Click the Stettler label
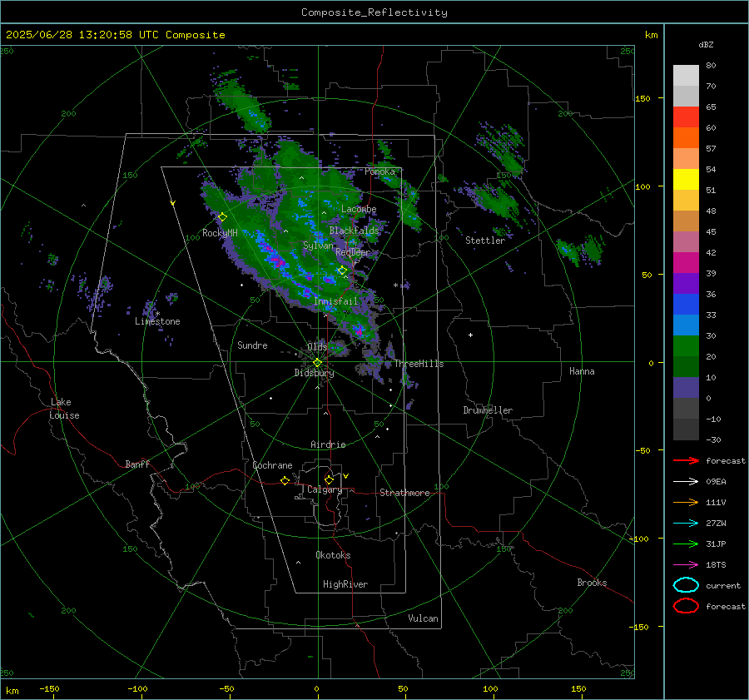This screenshot has width=749, height=700. click(485, 241)
